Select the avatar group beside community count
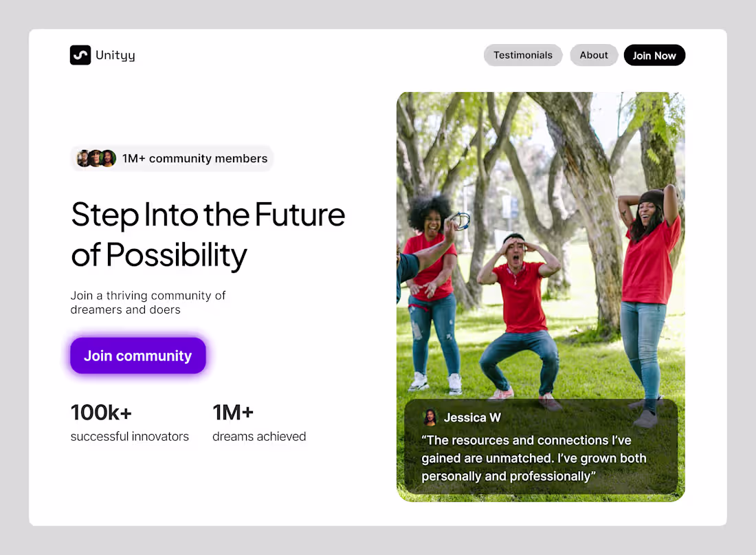756x555 pixels. pyautogui.click(x=94, y=158)
